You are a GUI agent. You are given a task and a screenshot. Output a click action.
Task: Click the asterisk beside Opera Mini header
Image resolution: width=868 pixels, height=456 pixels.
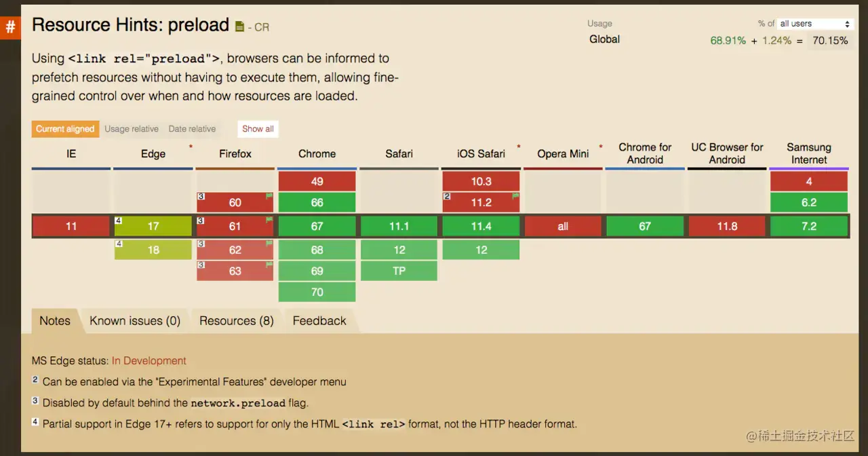point(600,145)
